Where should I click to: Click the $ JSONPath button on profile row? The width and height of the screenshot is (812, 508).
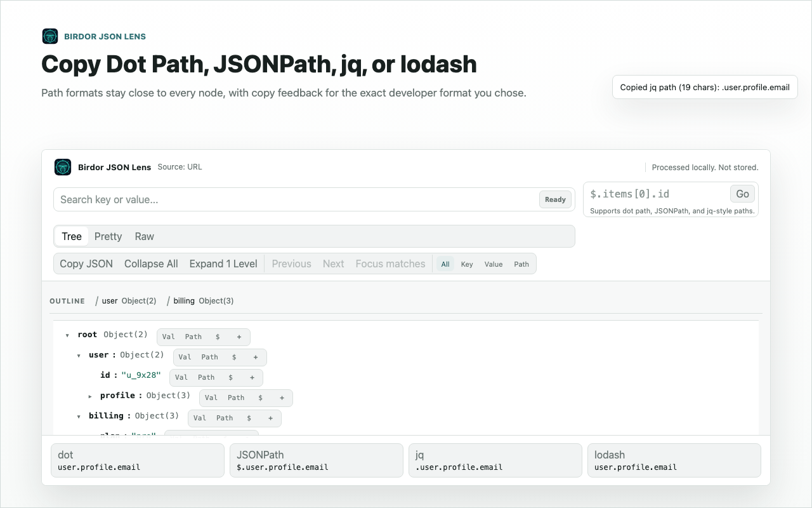click(260, 398)
